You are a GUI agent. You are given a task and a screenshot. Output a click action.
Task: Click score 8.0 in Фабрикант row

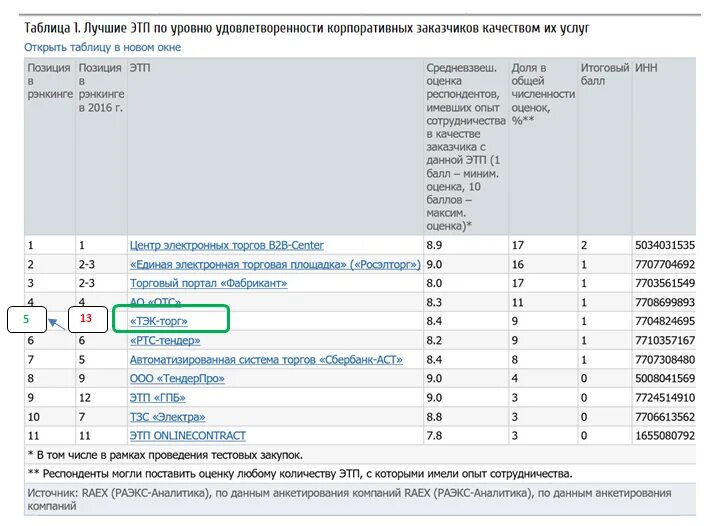[x=434, y=283]
